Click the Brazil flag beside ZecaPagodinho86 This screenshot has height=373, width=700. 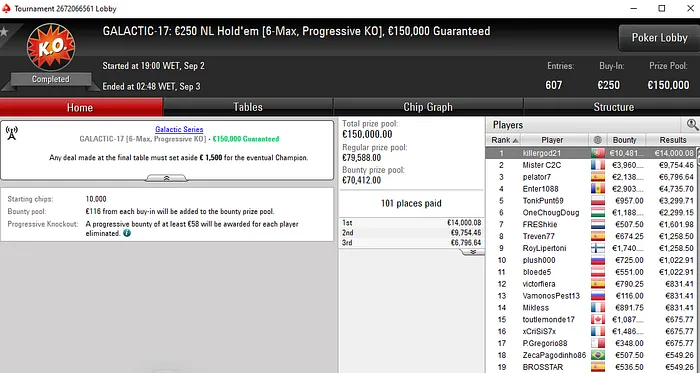597,355
